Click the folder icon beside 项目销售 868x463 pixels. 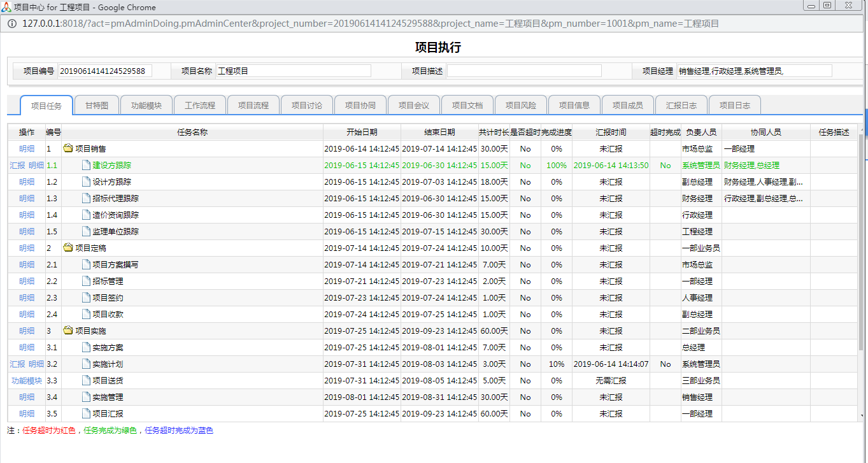pos(68,148)
